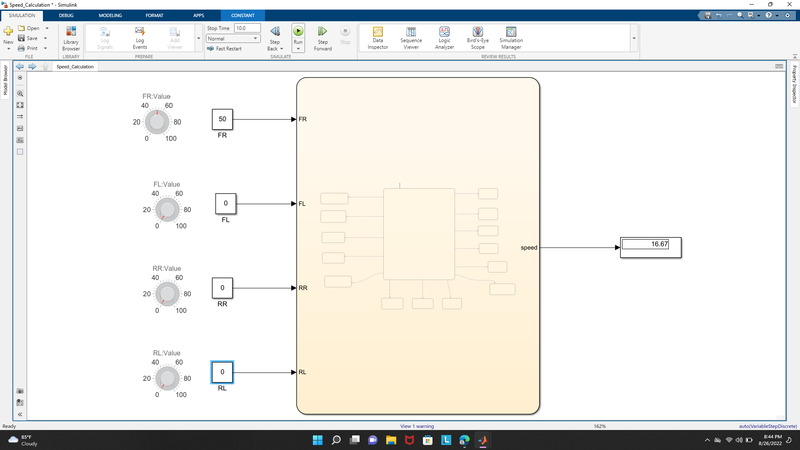800x450 pixels.
Task: Open File Explorer from taskbar
Action: 391,440
